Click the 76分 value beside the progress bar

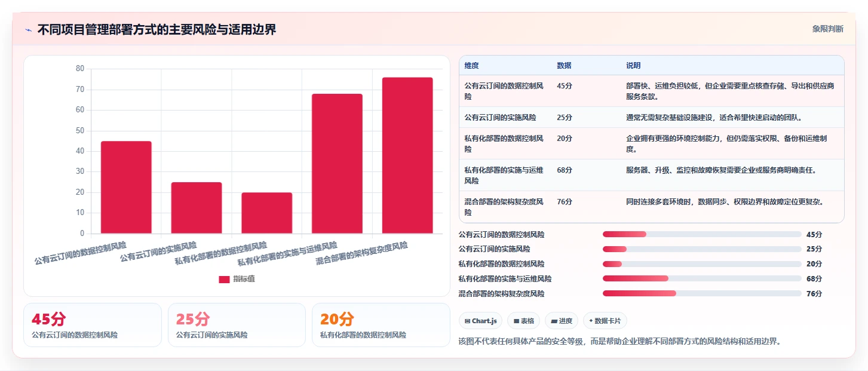point(814,294)
